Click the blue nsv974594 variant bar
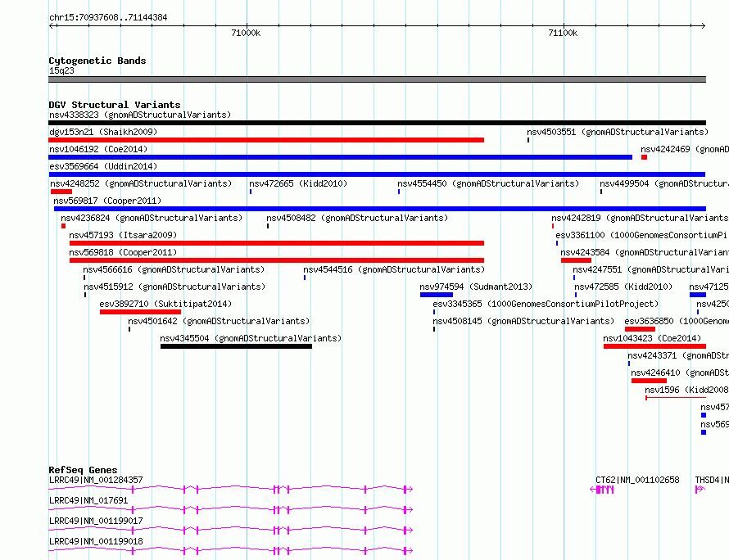The image size is (729, 560). click(x=436, y=295)
